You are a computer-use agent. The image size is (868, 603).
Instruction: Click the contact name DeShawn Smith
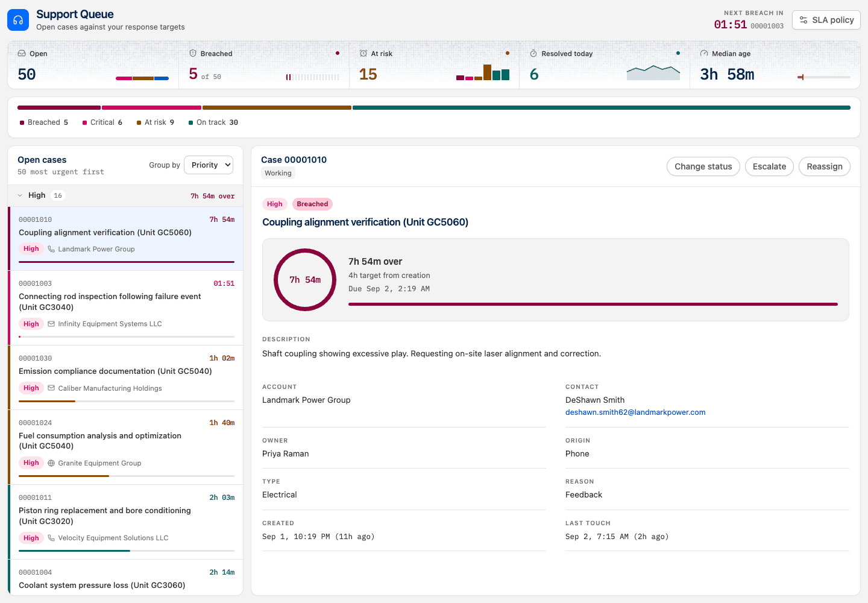[x=595, y=400]
